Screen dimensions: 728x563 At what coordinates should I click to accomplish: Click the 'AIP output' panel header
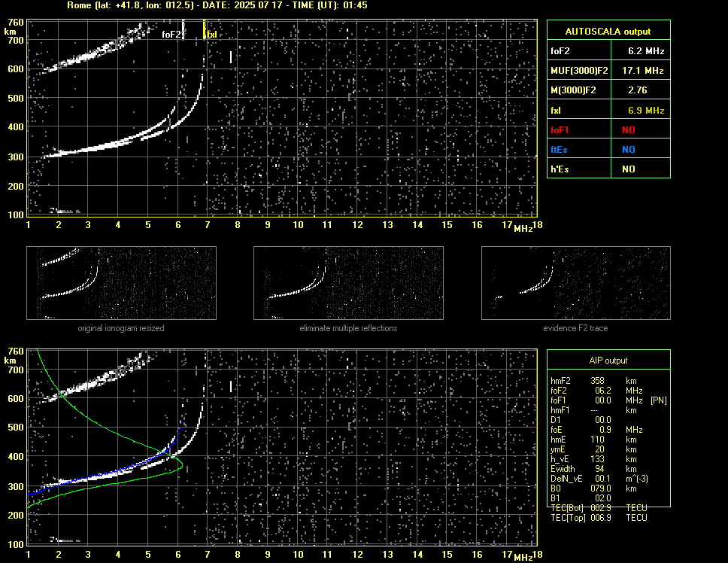point(608,361)
